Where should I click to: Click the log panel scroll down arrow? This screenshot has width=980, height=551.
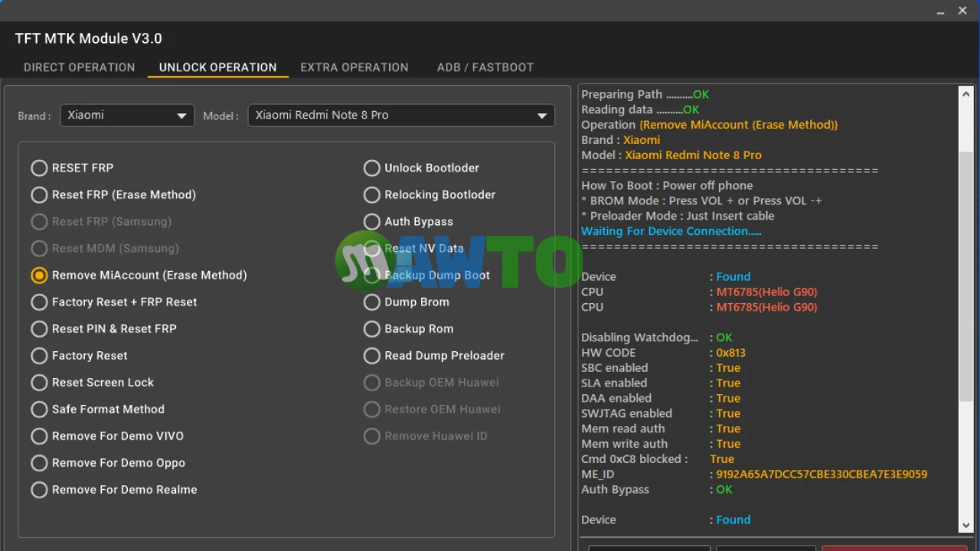pyautogui.click(x=965, y=525)
